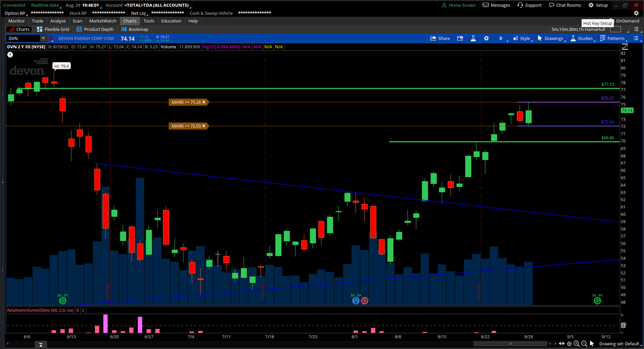This screenshot has width=644, height=349.
Task: Open Chat Rooms
Action: click(565, 5)
